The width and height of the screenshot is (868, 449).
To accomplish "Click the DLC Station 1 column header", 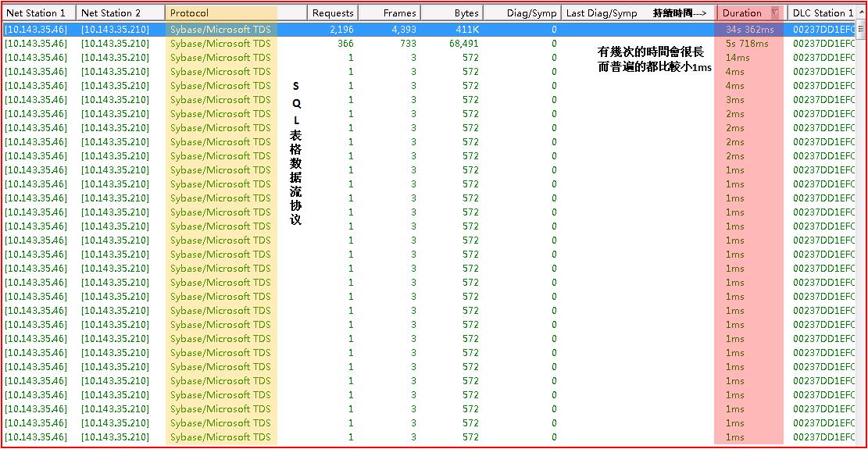I will pyautogui.click(x=823, y=12).
